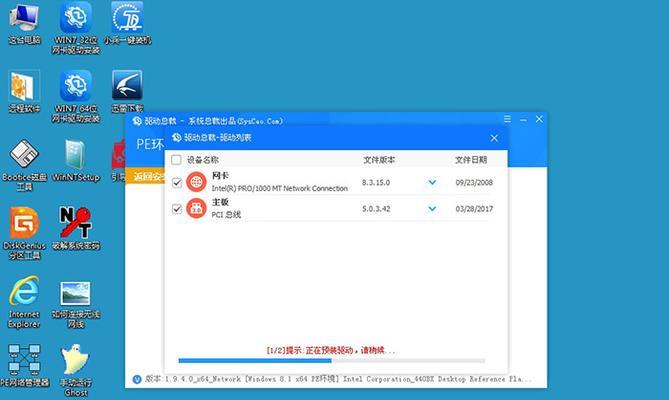Select the PCI 总线 device text
The image size is (669, 400).
click(226, 214)
